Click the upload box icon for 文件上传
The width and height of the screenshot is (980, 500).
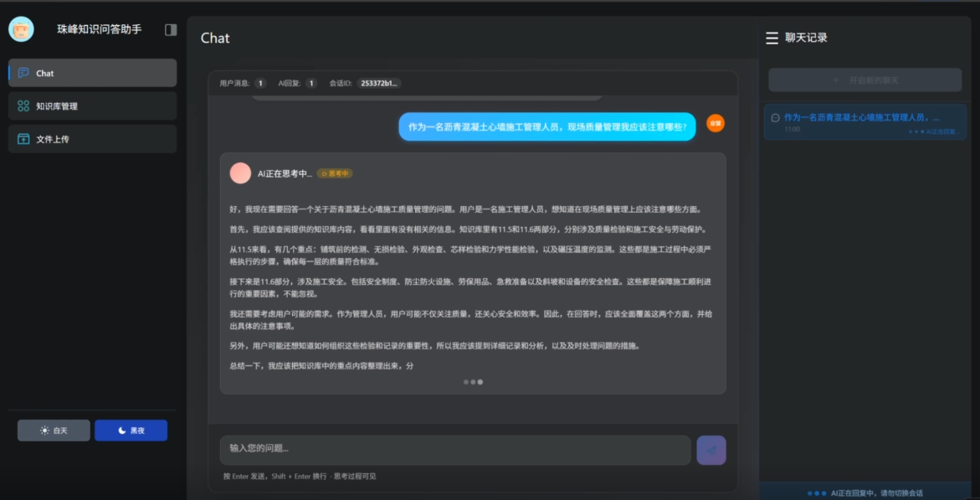pyautogui.click(x=23, y=139)
